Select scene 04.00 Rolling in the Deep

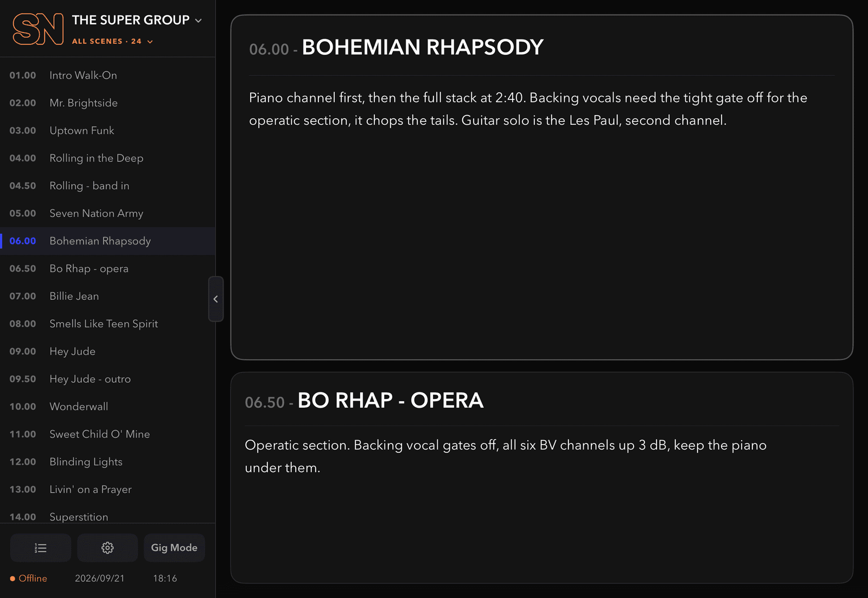[107, 158]
